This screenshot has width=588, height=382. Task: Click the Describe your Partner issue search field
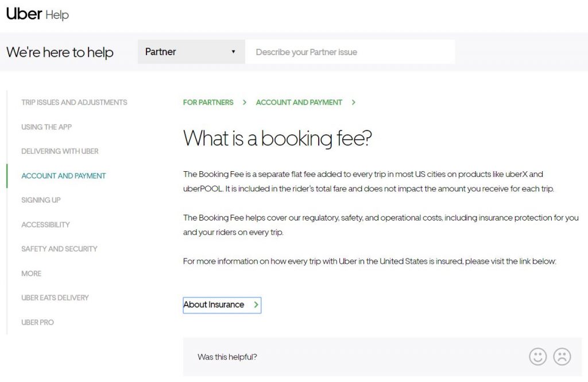pyautogui.click(x=350, y=52)
